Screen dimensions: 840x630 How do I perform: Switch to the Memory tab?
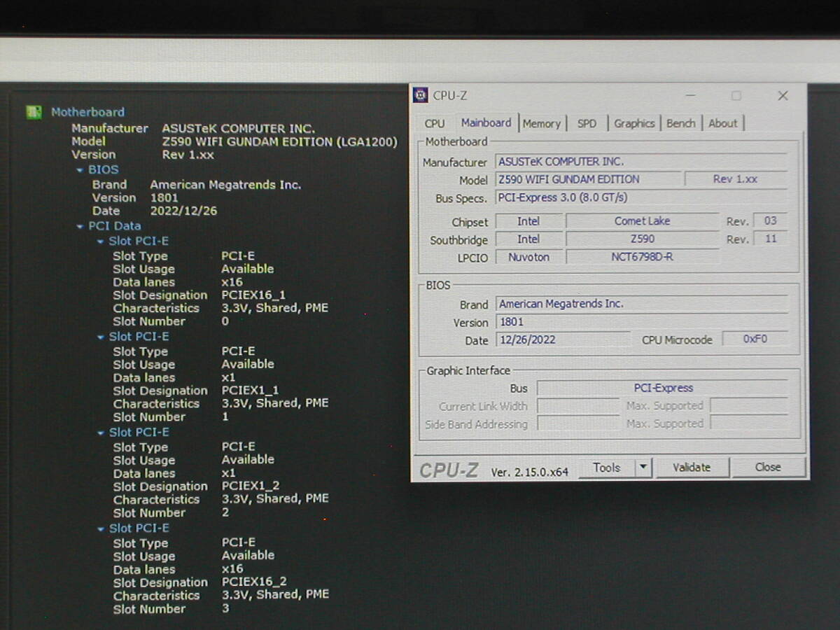542,123
